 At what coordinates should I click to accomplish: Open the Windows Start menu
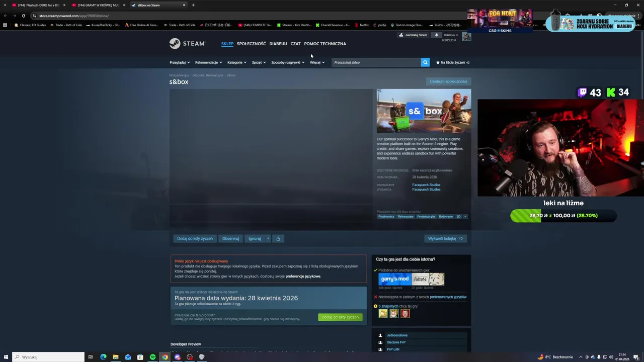point(6,357)
